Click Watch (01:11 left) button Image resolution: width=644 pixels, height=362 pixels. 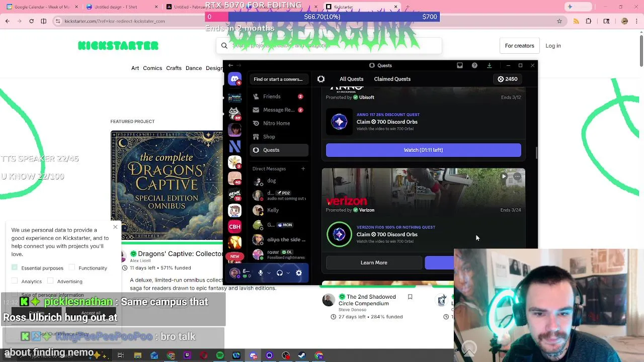click(x=423, y=150)
